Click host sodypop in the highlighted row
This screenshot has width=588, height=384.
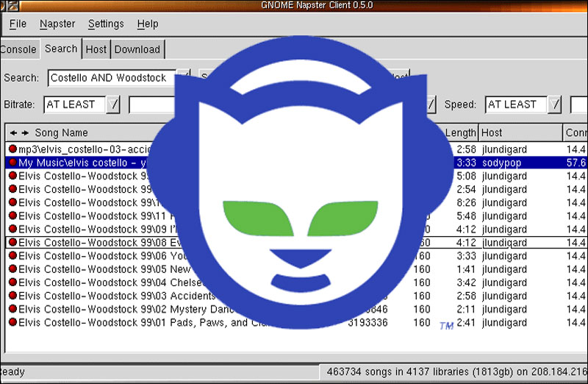coord(501,163)
